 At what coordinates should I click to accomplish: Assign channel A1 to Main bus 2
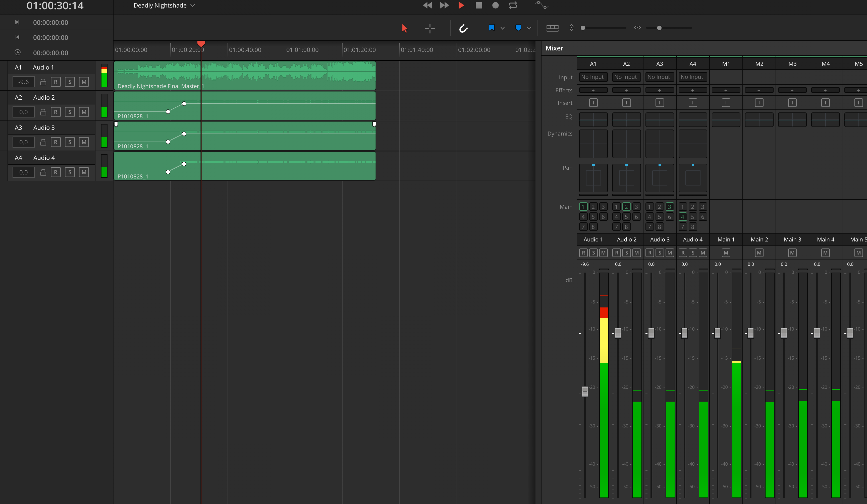tap(593, 207)
